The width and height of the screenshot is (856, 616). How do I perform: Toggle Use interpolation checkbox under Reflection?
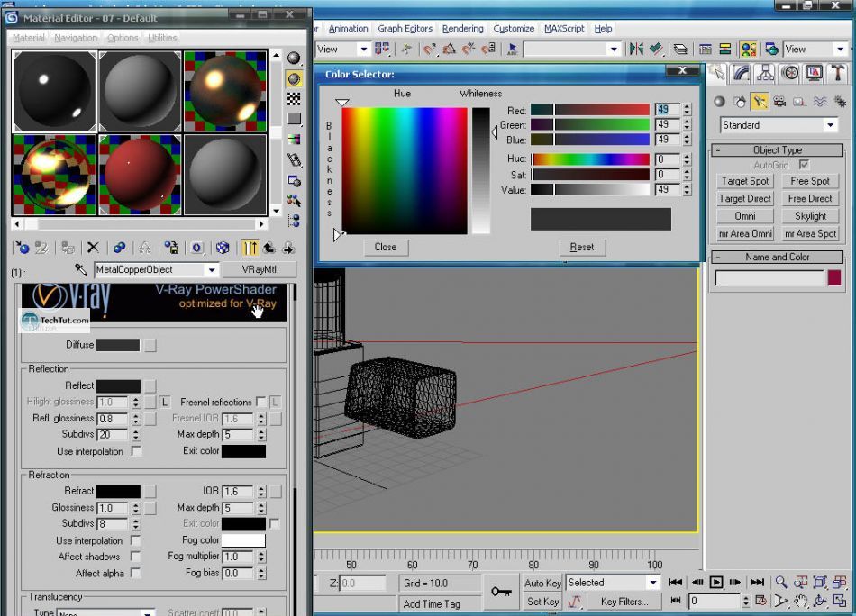136,451
